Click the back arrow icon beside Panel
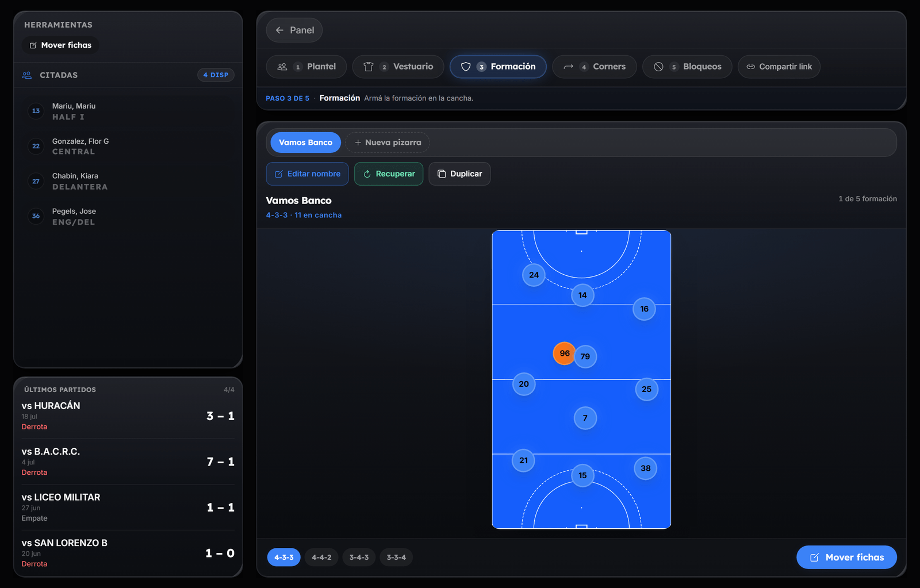Image resolution: width=920 pixels, height=588 pixels. pyautogui.click(x=279, y=30)
